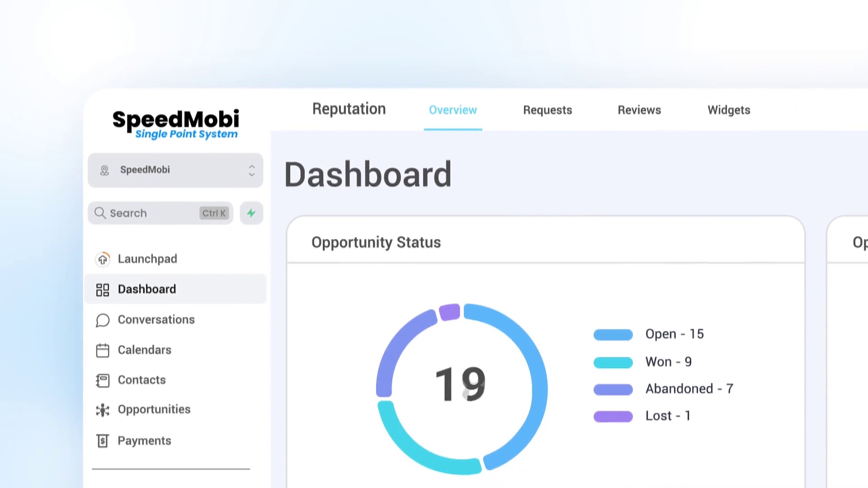The image size is (868, 488).
Task: Click the Opportunities icon in sidebar
Action: (103, 410)
